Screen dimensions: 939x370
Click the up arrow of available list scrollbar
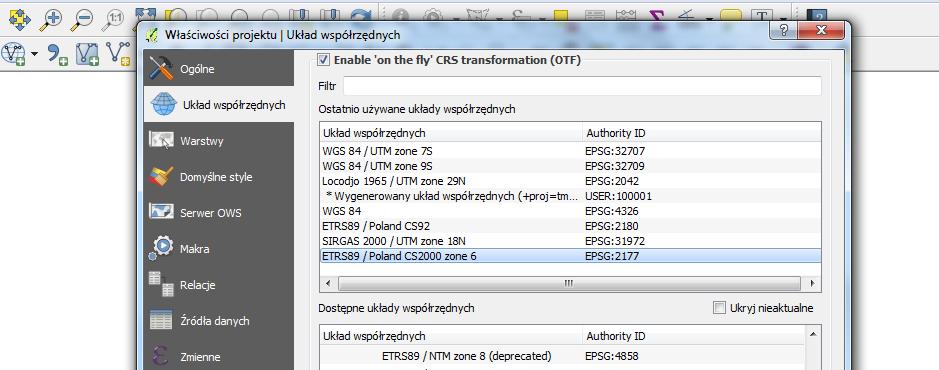pos(813,334)
